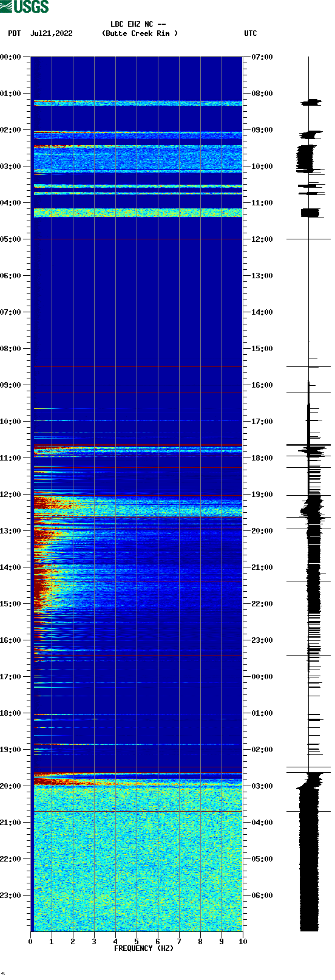
Task: Click the 11:00 PDT time label
Action: coord(11,458)
